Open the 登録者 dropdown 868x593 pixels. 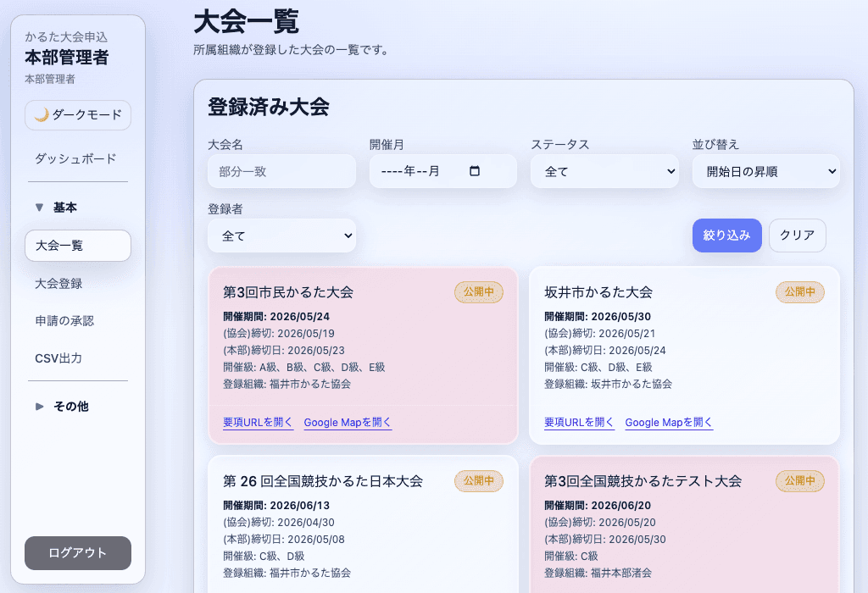[281, 236]
